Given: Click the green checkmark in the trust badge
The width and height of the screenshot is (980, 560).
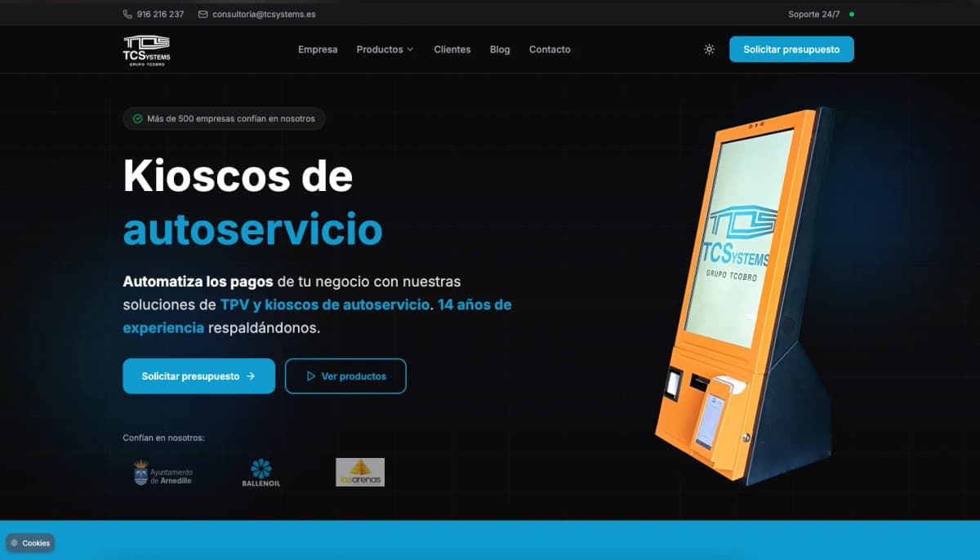Looking at the screenshot, I should pos(137,118).
